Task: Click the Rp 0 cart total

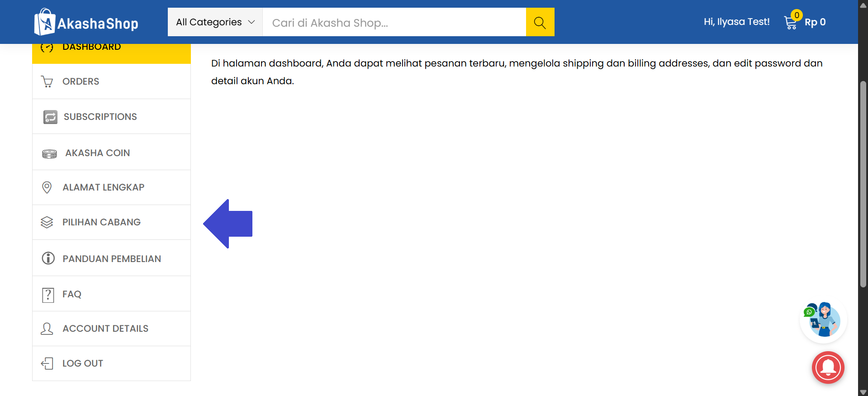Action: [815, 22]
